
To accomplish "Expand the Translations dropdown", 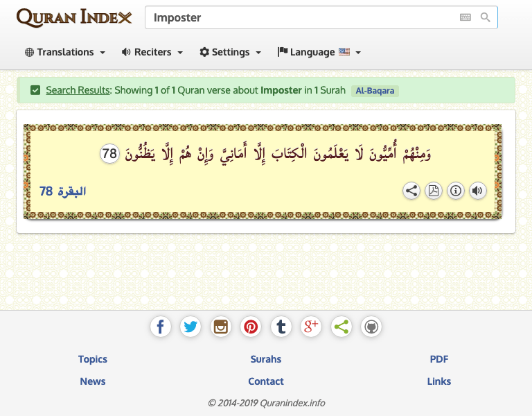I will coord(65,52).
